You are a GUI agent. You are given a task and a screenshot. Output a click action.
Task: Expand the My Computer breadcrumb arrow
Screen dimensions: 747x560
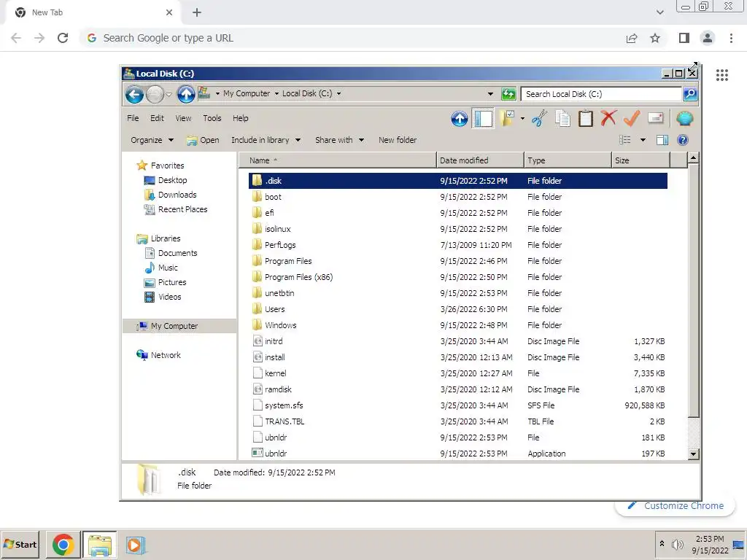click(x=276, y=94)
